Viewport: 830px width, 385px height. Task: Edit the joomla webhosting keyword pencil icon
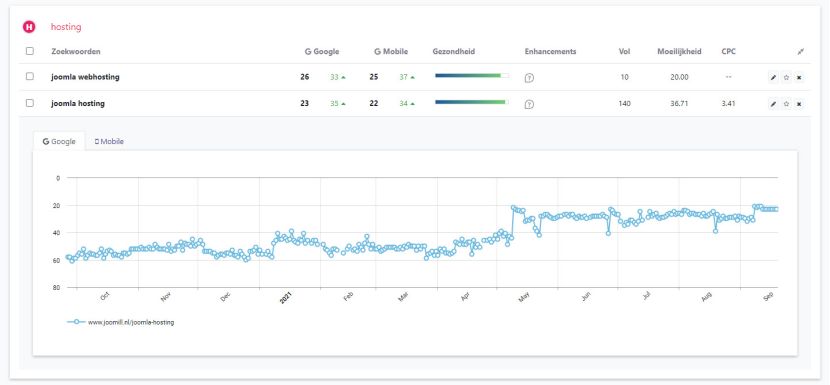coord(773,77)
